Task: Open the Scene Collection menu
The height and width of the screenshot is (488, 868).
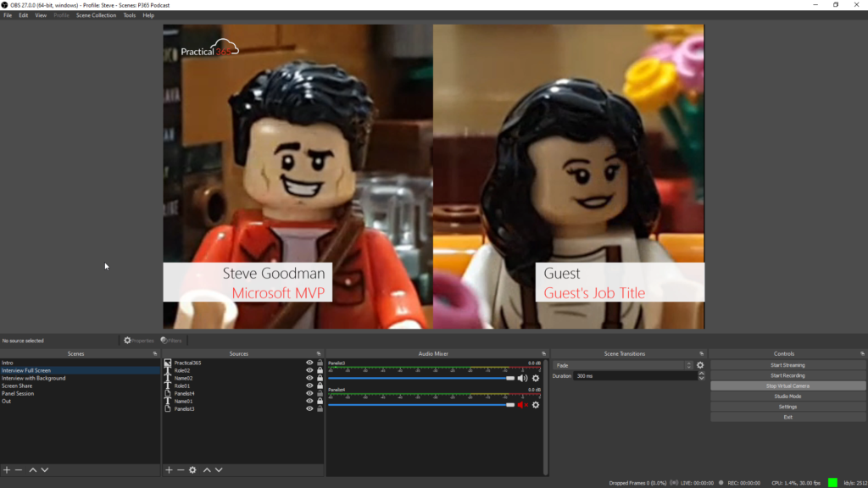Action: point(97,15)
